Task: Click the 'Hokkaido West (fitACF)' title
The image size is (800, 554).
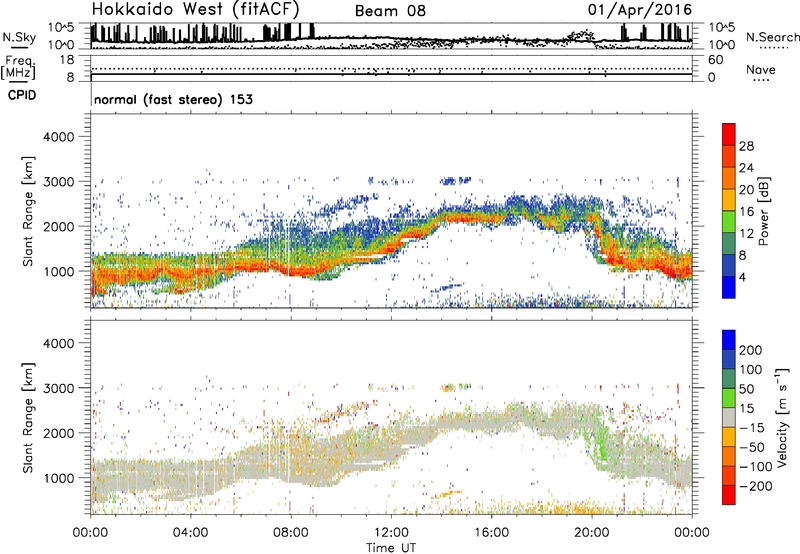Action: pos(195,10)
